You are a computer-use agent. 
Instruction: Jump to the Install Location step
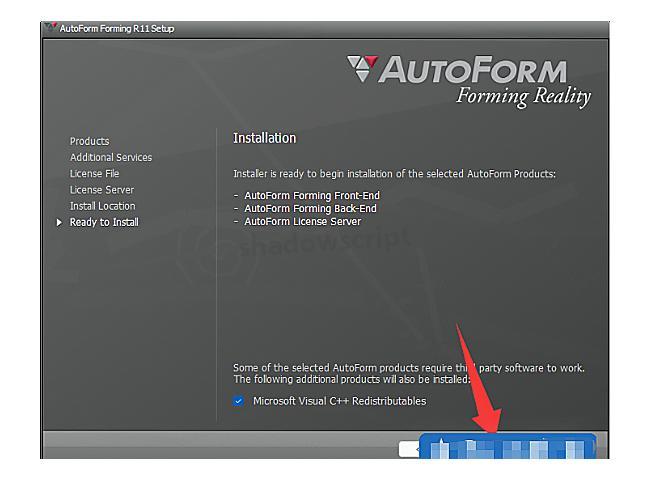tap(102, 206)
